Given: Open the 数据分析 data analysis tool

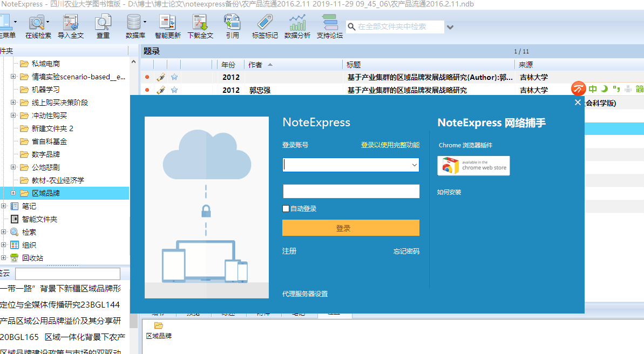Looking at the screenshot, I should point(297,26).
